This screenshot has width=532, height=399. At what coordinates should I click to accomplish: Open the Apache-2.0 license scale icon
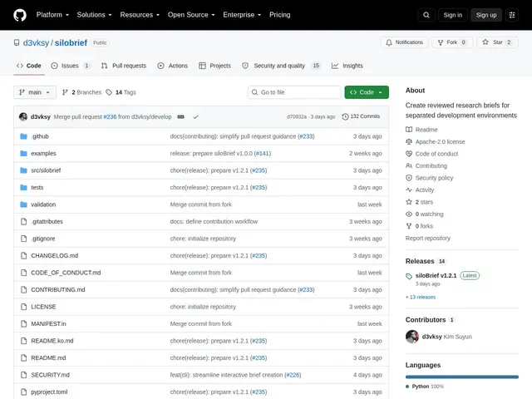pos(409,141)
